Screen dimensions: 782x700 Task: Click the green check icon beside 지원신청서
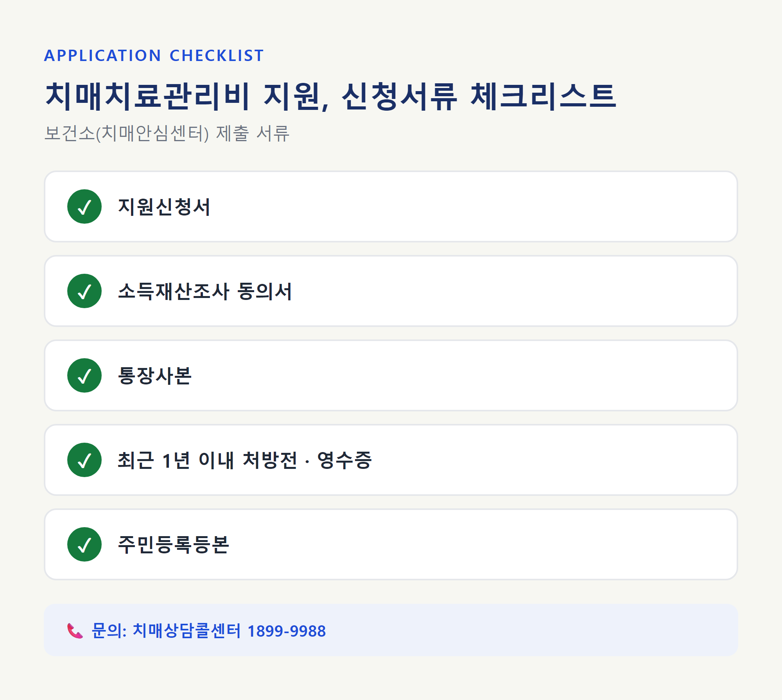point(84,206)
